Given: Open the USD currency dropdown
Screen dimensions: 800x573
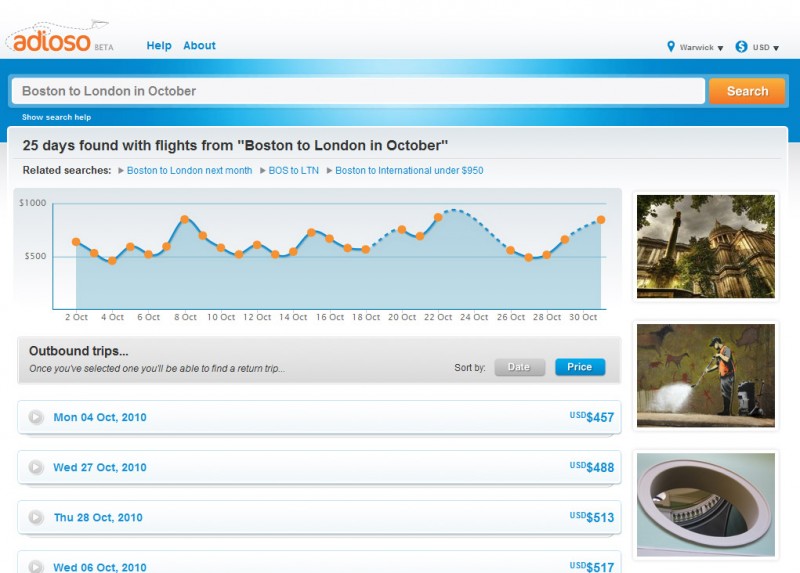Looking at the screenshot, I should coord(766,47).
